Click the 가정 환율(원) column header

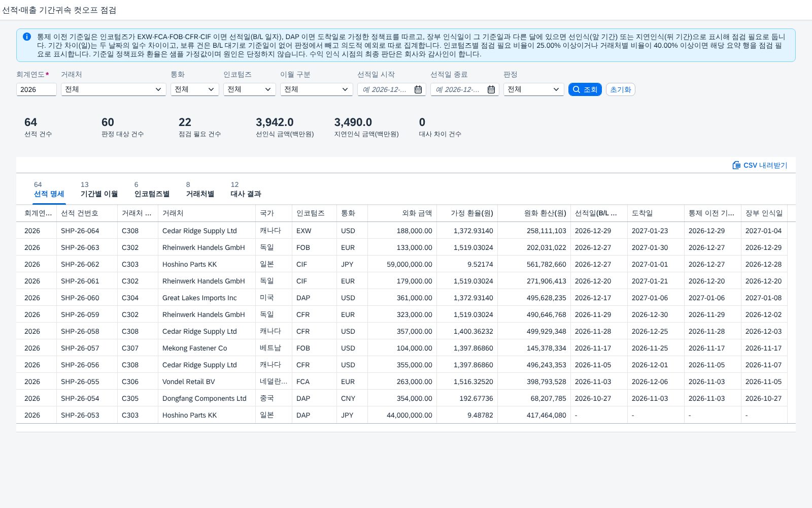click(467, 213)
